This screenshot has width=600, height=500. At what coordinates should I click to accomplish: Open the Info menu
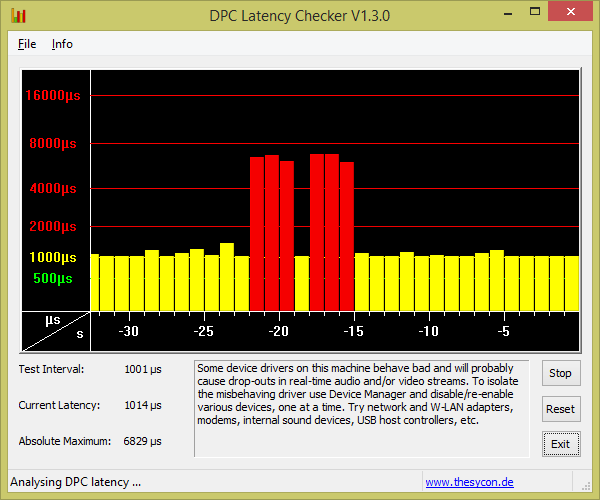(x=62, y=44)
